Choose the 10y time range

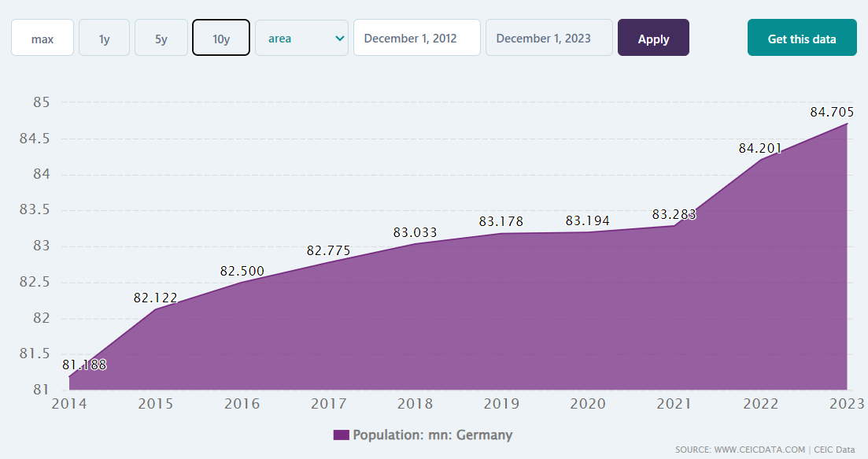click(x=221, y=38)
